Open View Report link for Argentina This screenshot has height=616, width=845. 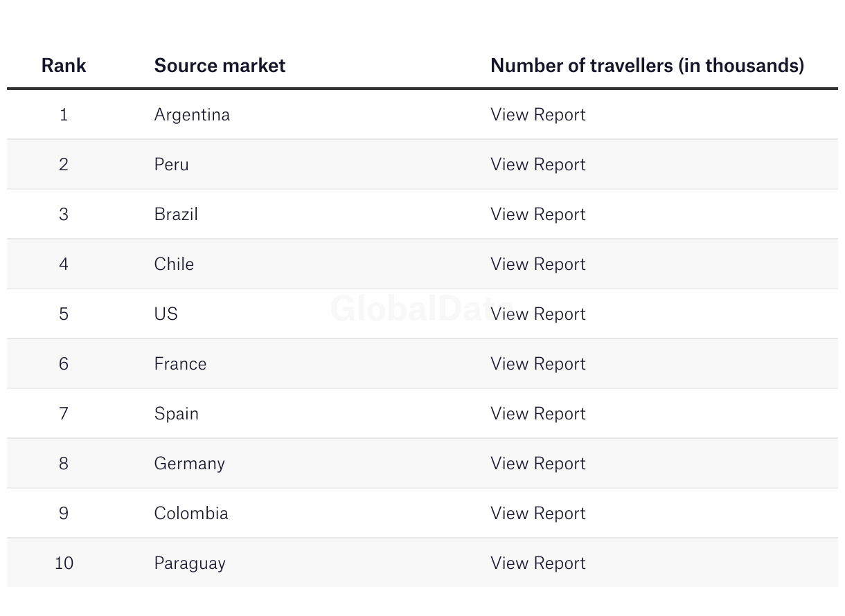[537, 114]
